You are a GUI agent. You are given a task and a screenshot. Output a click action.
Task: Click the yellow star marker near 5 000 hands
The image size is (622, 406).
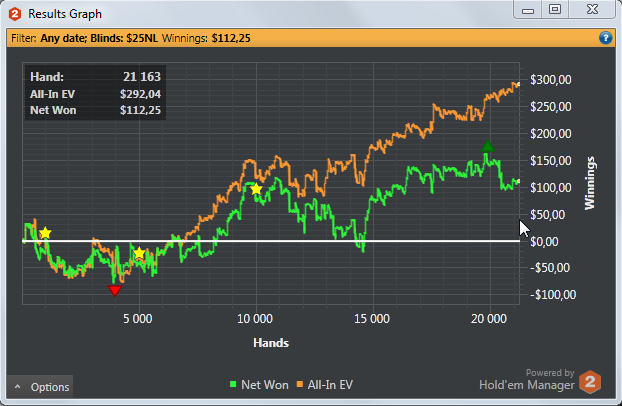coord(139,253)
